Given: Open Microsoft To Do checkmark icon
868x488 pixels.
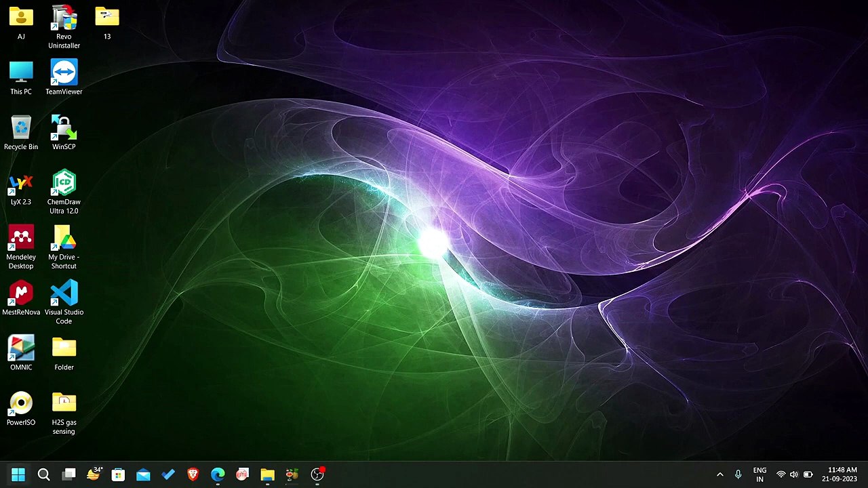Looking at the screenshot, I should pos(168,474).
